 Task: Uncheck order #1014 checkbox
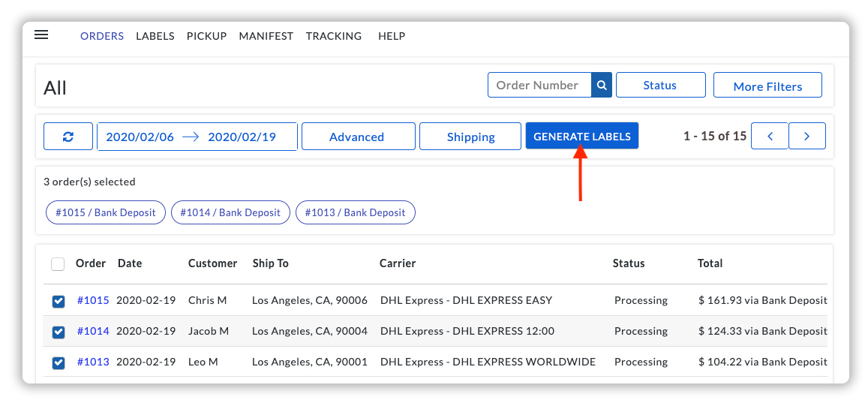coord(58,332)
